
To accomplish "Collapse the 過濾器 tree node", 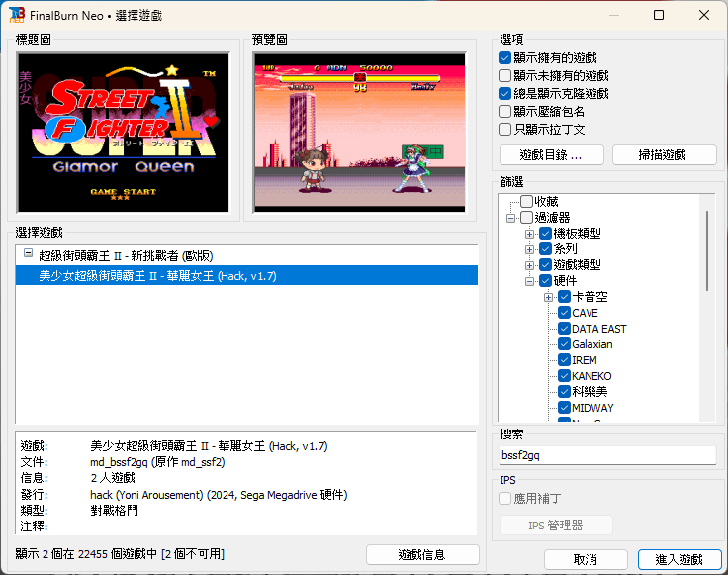I will pyautogui.click(x=510, y=218).
